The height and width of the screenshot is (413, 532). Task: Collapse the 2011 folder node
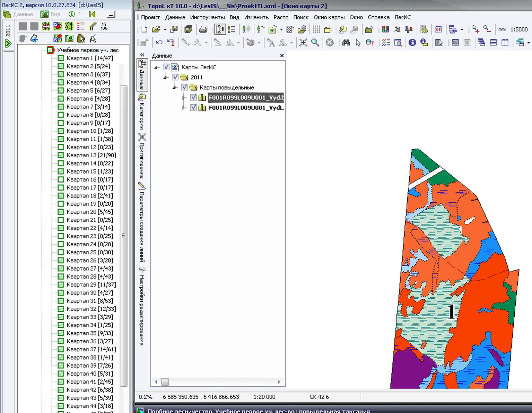coord(166,77)
